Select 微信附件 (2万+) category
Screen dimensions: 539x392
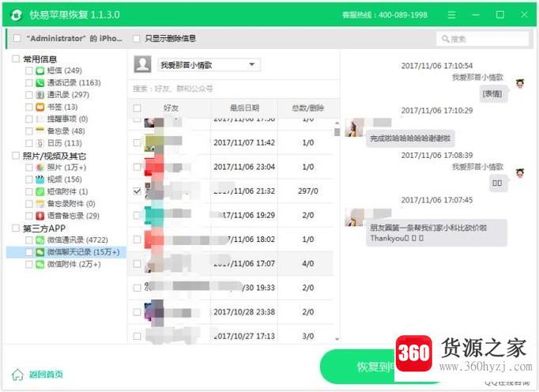[x=74, y=264]
